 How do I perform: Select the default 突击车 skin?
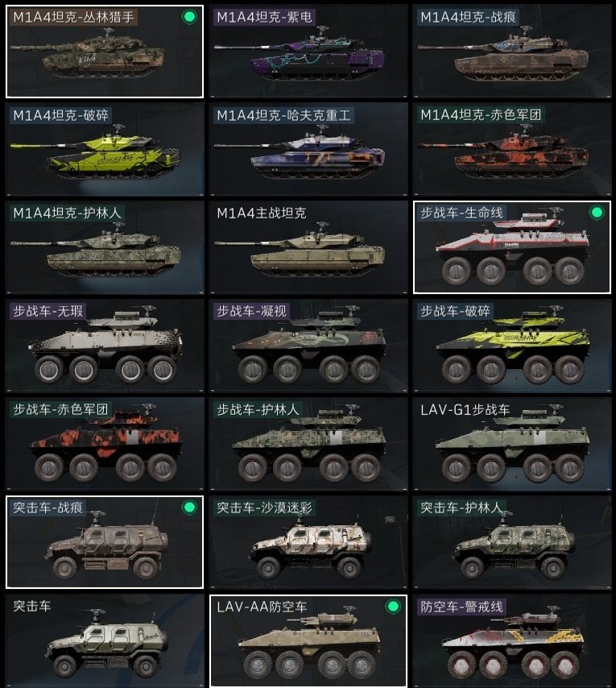point(105,640)
